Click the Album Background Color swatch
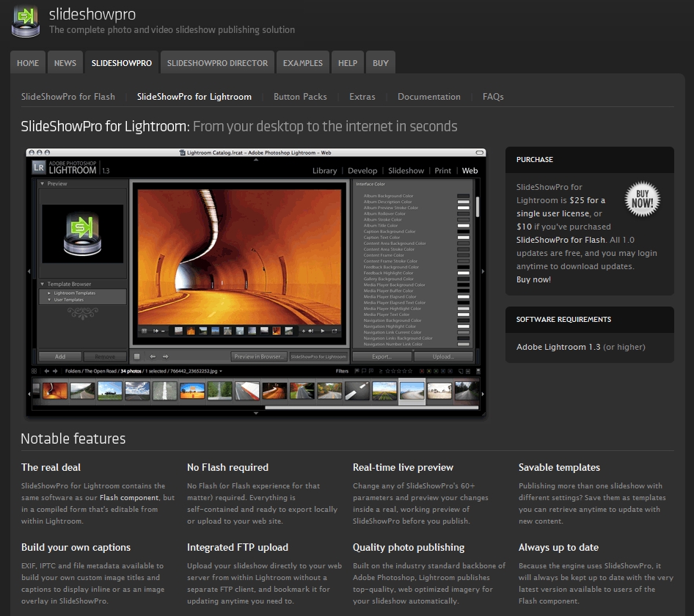The width and height of the screenshot is (694, 616). pyautogui.click(x=464, y=196)
